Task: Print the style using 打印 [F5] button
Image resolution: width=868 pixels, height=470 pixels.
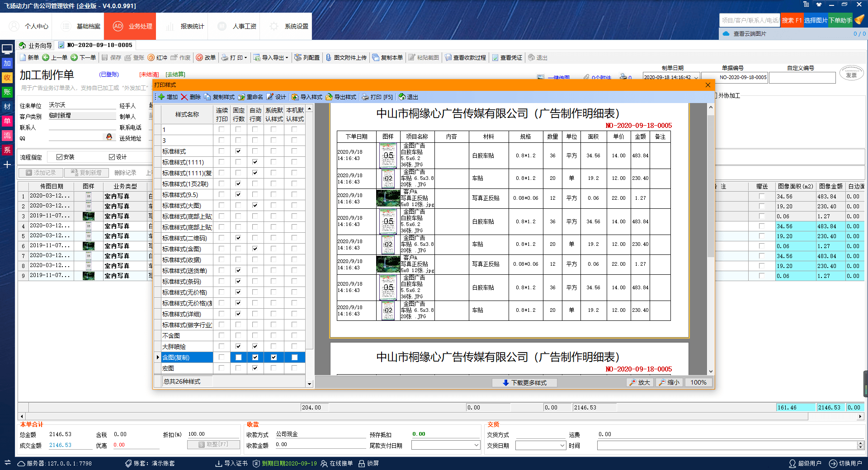Action: tap(377, 97)
